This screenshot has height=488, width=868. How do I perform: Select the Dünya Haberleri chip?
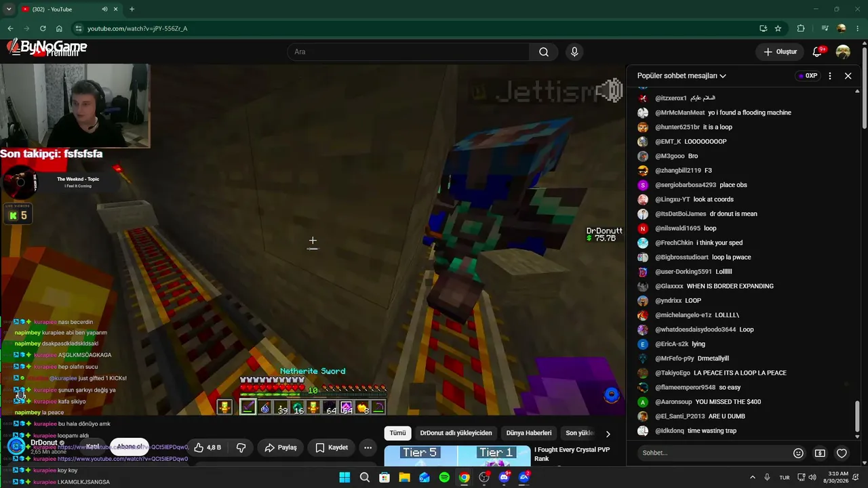pyautogui.click(x=529, y=433)
